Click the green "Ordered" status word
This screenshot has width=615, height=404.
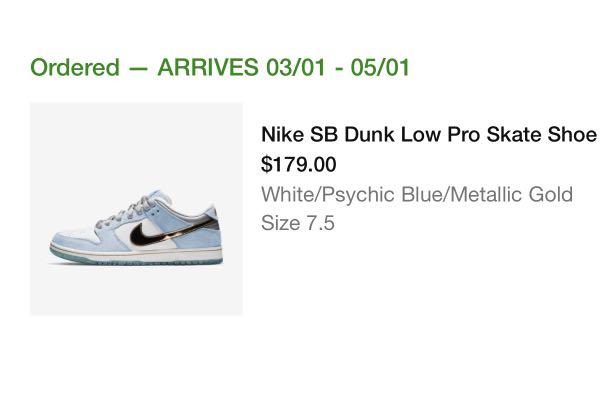pos(74,68)
